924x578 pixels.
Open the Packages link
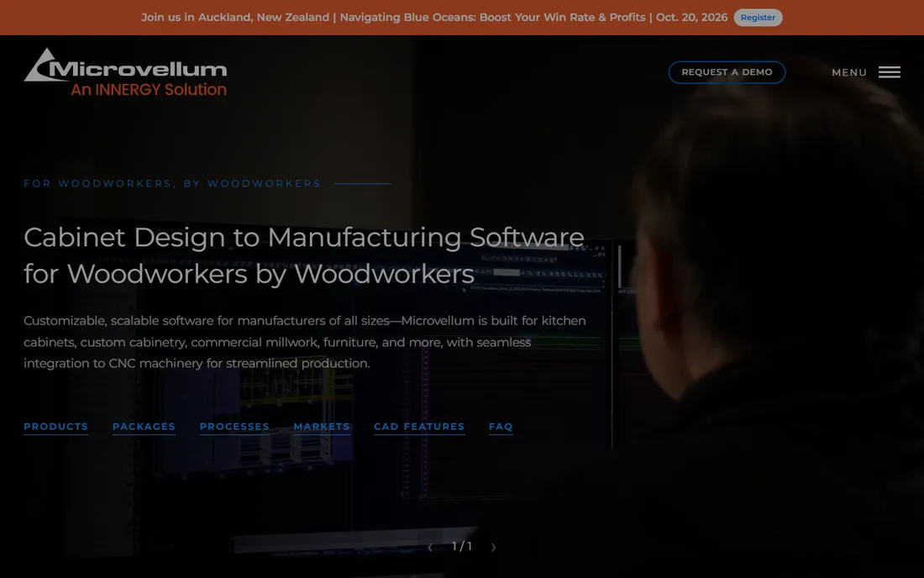pos(144,427)
